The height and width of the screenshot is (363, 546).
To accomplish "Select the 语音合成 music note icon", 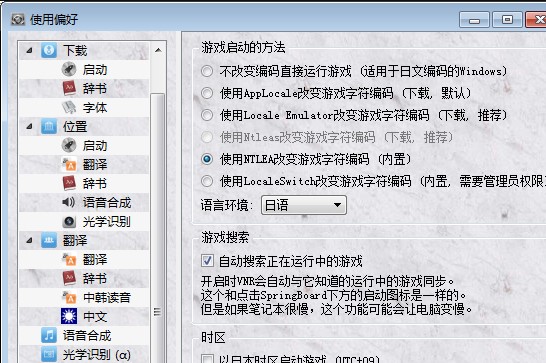I will point(49,335).
